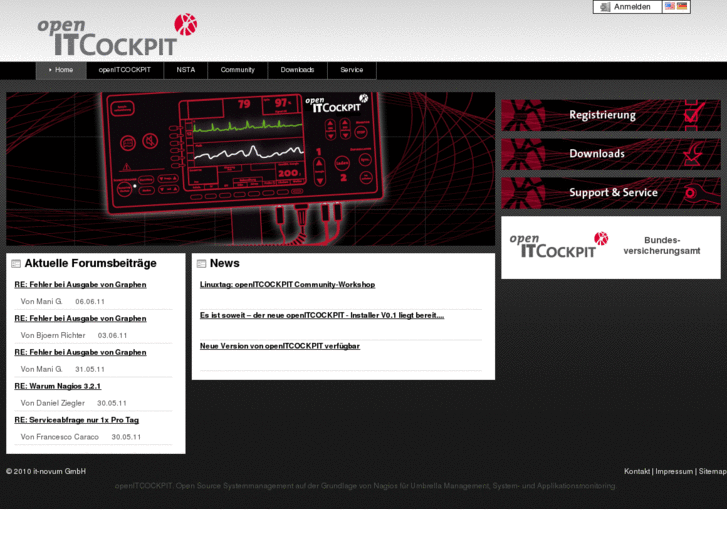Switch language using the German flag icon
The width and height of the screenshot is (727, 545).
682,6
